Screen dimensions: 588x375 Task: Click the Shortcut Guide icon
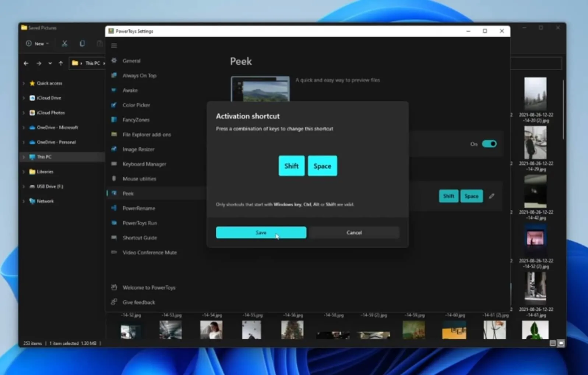(x=114, y=237)
